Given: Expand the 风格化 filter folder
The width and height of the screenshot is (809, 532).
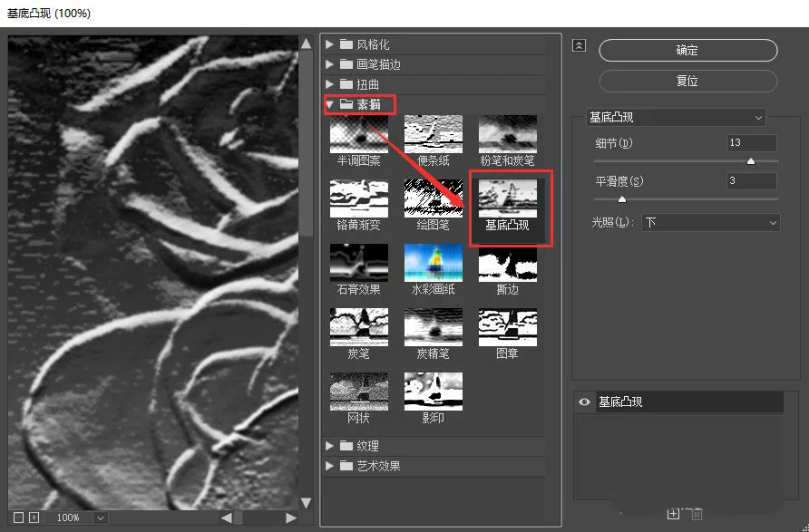Looking at the screenshot, I should tap(329, 44).
